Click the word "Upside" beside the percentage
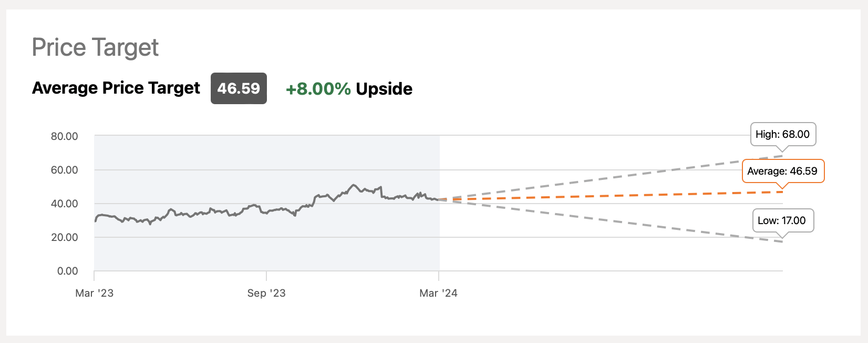The image size is (868, 343). point(384,89)
